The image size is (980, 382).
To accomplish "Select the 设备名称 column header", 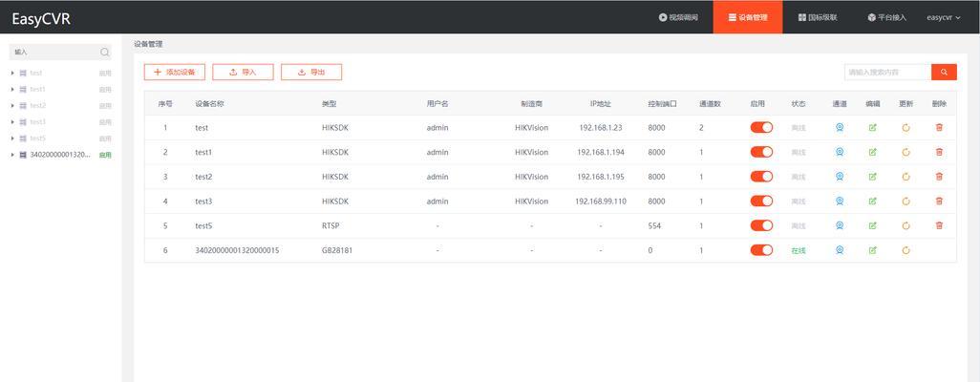I will pyautogui.click(x=209, y=104).
